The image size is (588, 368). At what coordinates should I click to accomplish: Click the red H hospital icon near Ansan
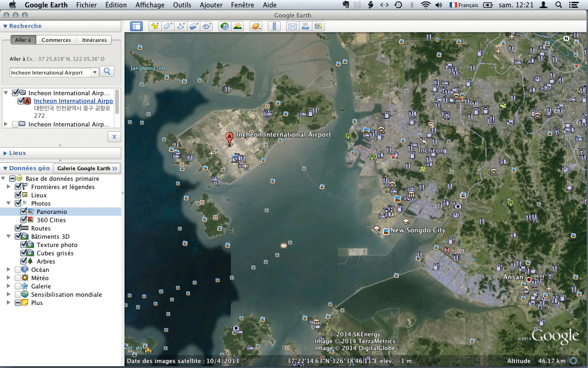coord(447,250)
